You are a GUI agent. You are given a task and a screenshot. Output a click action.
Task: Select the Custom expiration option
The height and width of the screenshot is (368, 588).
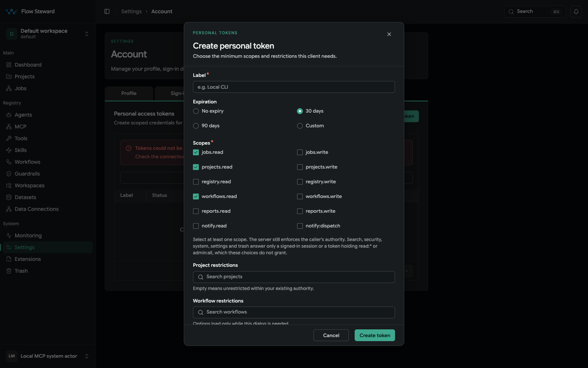click(300, 126)
